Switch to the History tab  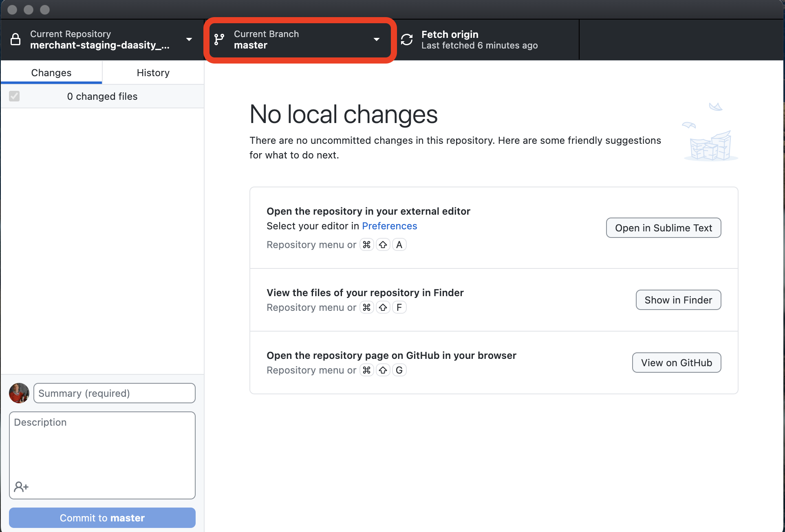(x=153, y=73)
